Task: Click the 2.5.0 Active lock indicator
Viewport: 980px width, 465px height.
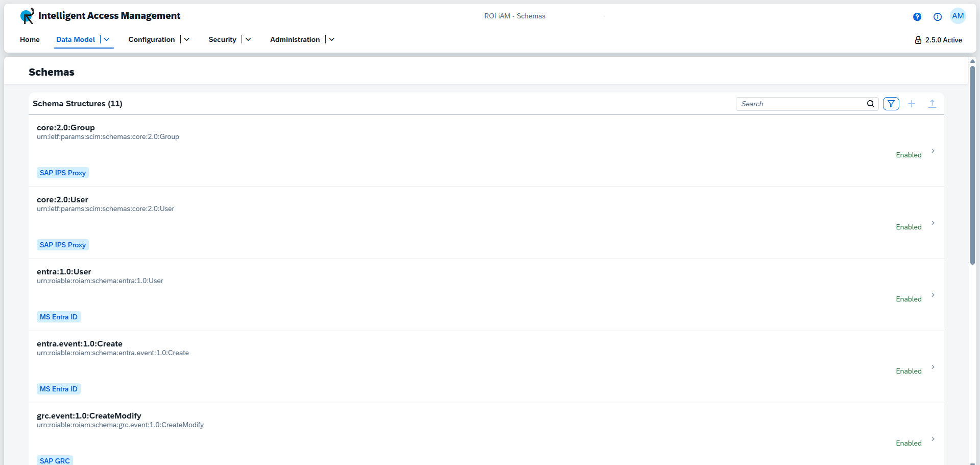Action: tap(938, 40)
